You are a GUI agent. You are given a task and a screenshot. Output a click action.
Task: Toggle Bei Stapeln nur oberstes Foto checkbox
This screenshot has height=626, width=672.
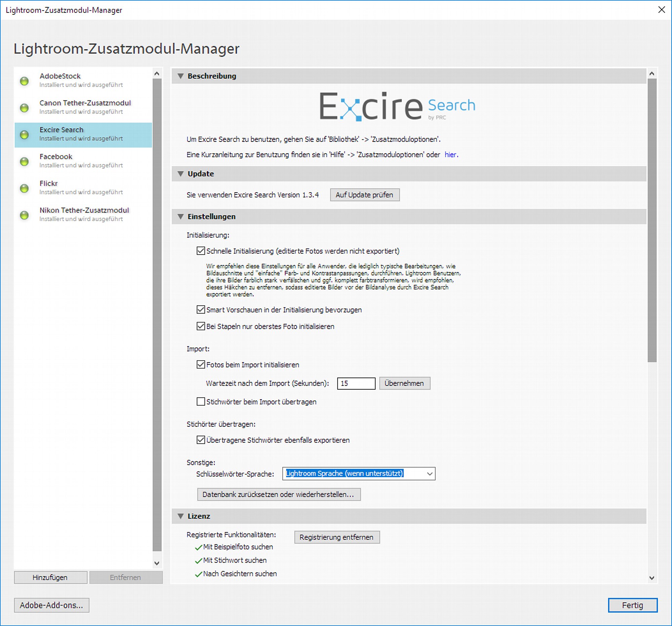(x=201, y=326)
